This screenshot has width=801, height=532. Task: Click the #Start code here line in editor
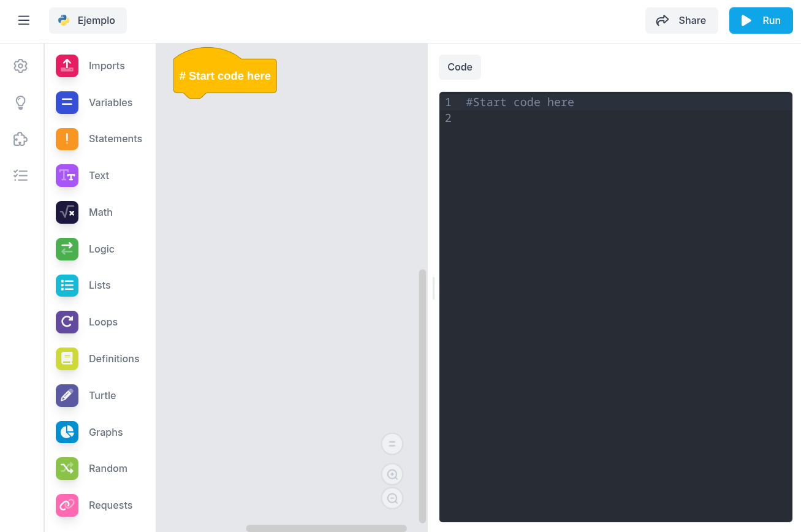coord(520,102)
